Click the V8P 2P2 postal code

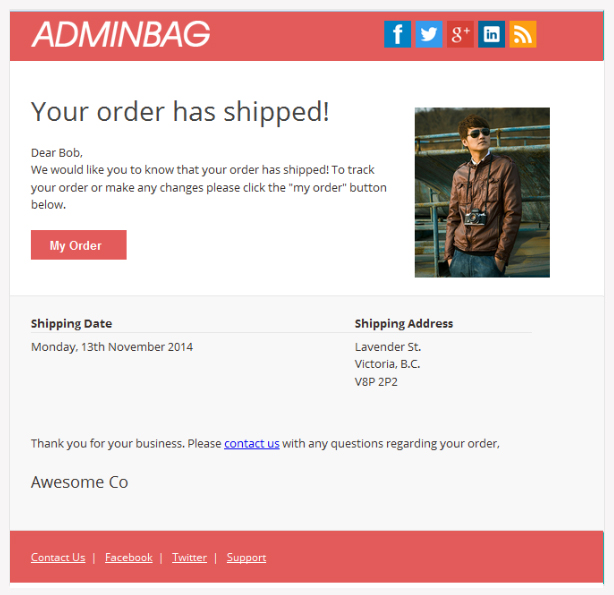click(x=376, y=382)
